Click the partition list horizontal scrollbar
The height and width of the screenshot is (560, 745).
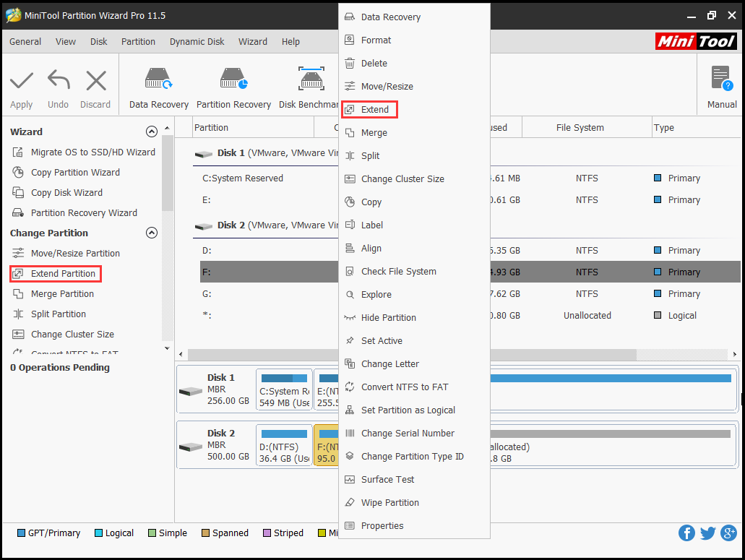click(412, 354)
